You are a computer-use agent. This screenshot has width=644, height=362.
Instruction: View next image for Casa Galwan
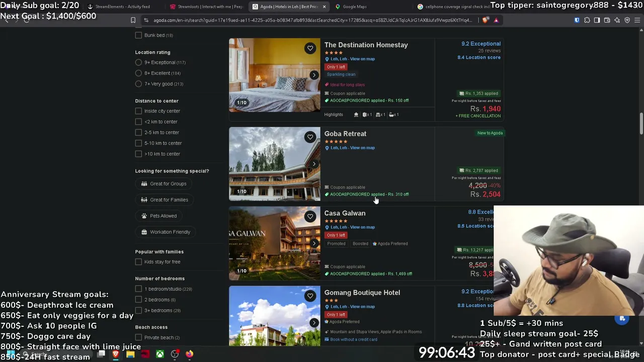point(314,243)
